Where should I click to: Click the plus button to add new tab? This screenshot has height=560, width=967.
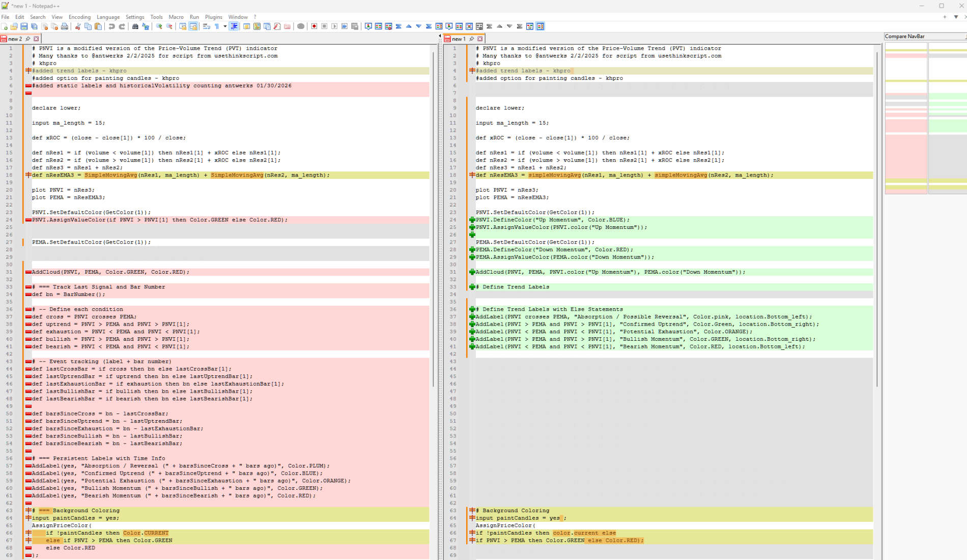(945, 17)
